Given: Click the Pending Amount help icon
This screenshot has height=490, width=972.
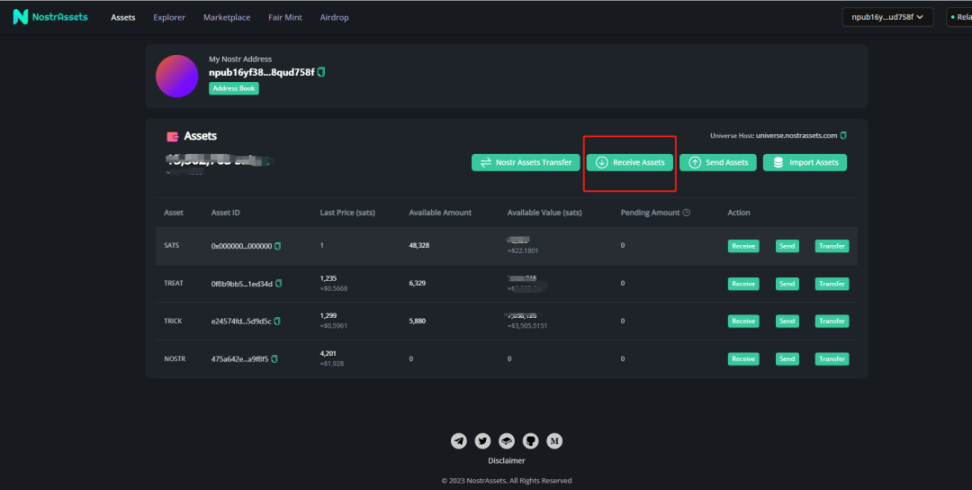Looking at the screenshot, I should 687,213.
